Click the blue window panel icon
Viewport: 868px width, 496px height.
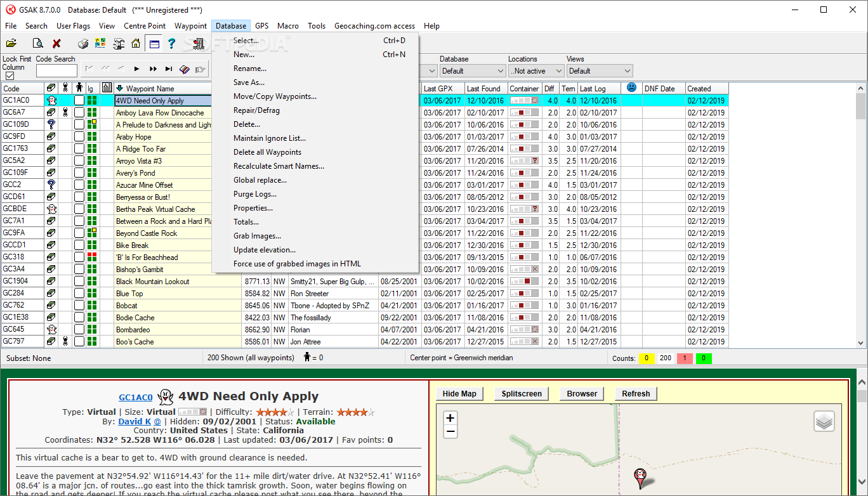tap(154, 44)
